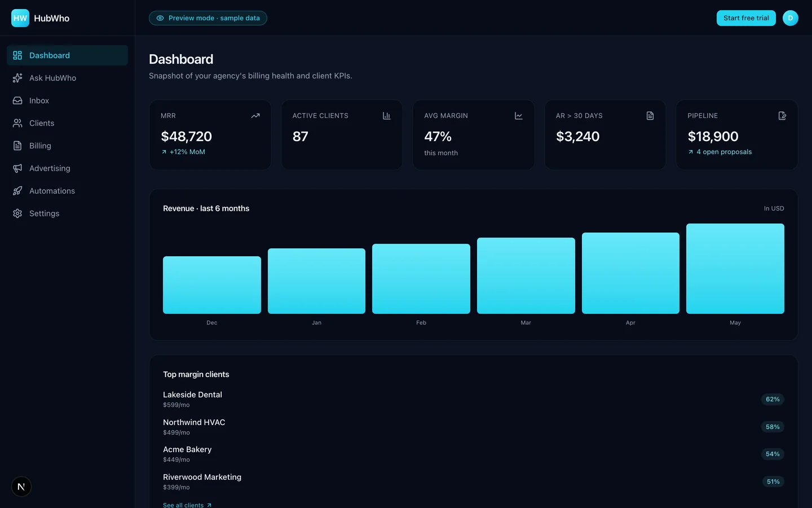This screenshot has height=508, width=812.
Task: Navigate to Clients
Action: click(x=67, y=123)
